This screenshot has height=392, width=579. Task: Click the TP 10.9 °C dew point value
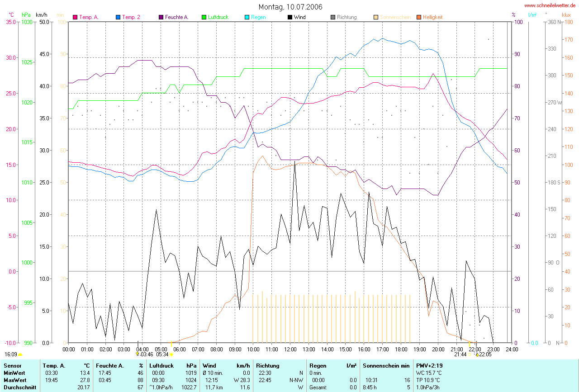(x=428, y=380)
